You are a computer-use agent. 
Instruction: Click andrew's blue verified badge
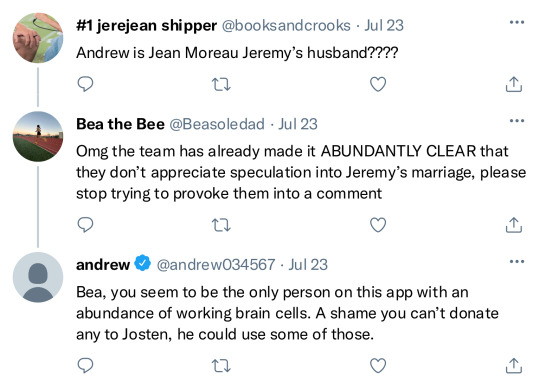click(x=143, y=263)
